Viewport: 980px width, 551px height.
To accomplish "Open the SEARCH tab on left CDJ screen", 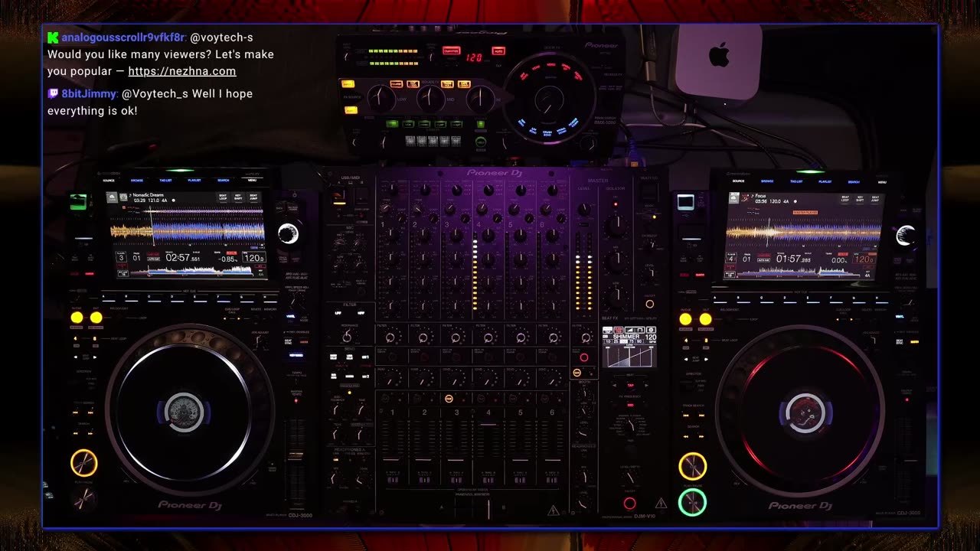I will point(224,181).
